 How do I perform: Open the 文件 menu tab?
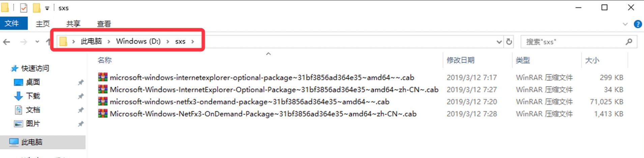click(12, 24)
